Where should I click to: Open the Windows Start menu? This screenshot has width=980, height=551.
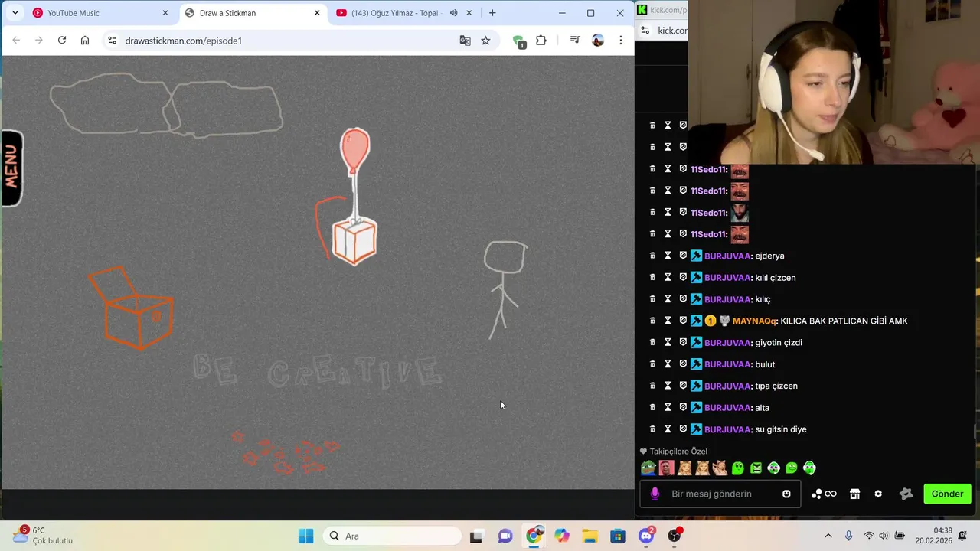tap(305, 536)
